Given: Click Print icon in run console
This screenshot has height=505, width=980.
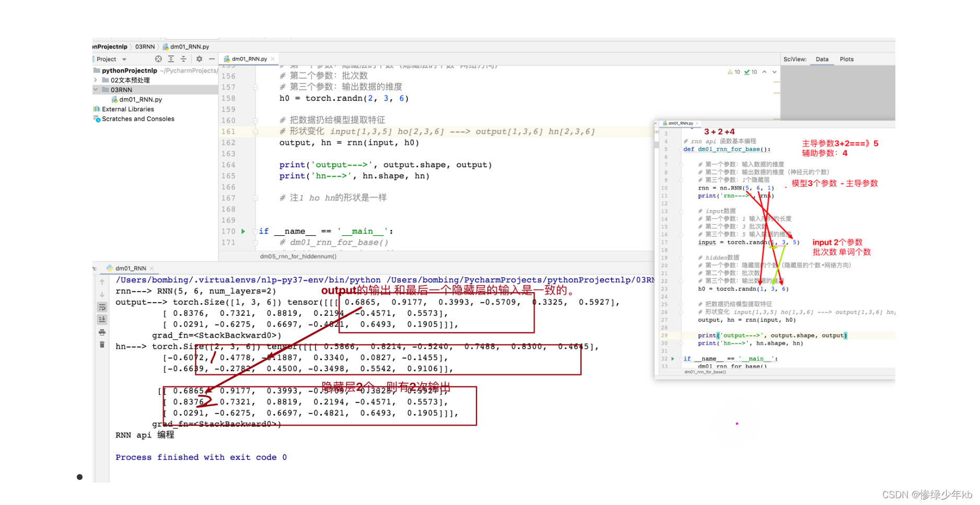Looking at the screenshot, I should point(102,332).
